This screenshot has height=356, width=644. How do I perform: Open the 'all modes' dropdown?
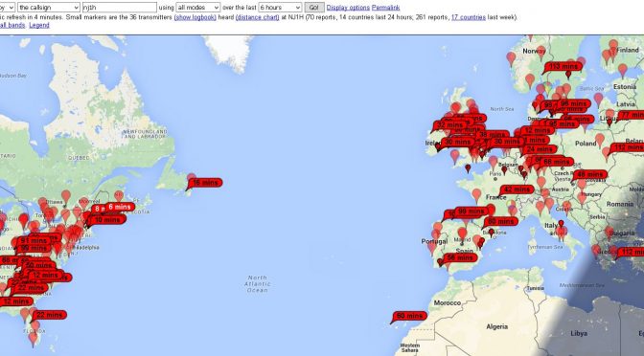(x=198, y=8)
